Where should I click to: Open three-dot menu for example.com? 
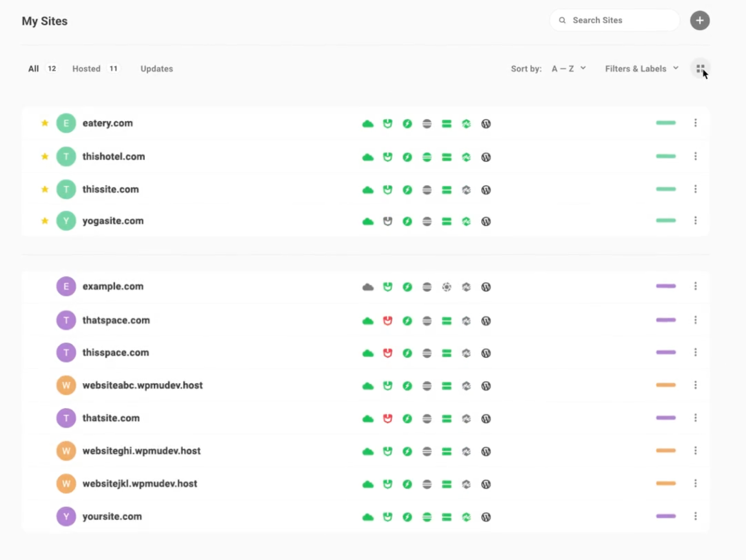[x=695, y=286]
